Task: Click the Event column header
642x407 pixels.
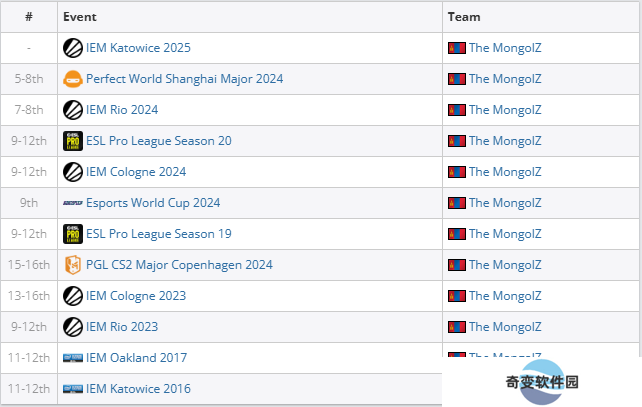Action: (80, 17)
